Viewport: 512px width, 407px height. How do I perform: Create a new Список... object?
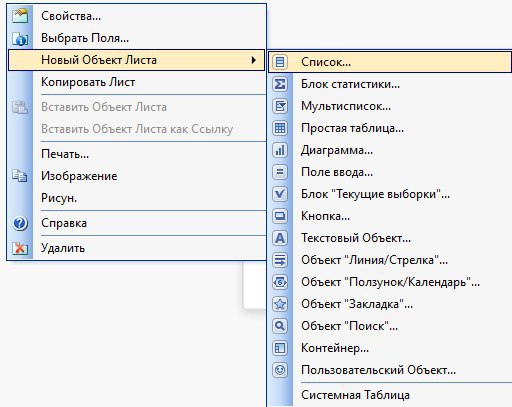click(390, 62)
